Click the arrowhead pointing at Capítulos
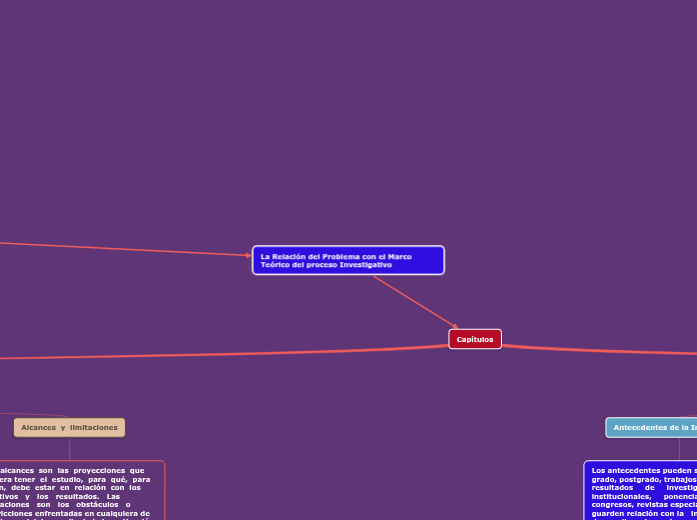The image size is (697, 520). 455,326
